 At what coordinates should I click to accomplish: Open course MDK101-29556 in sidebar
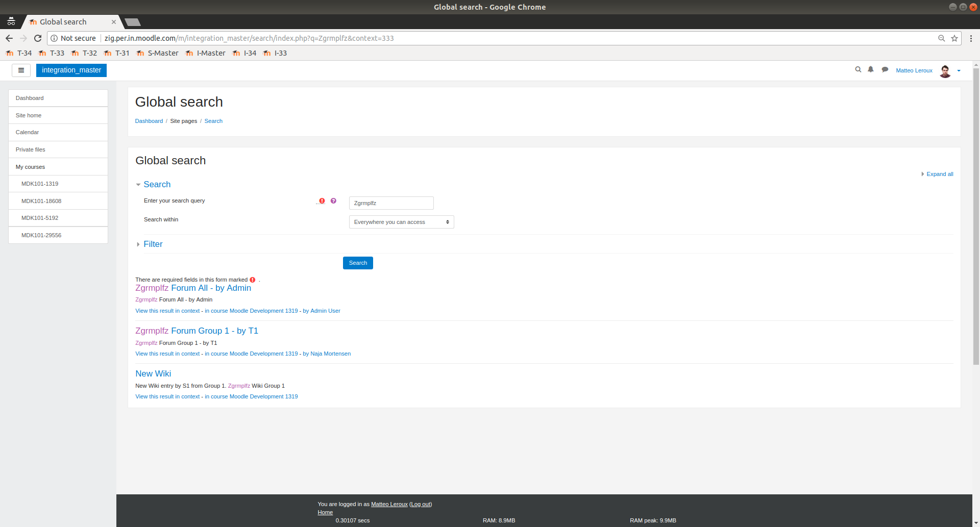tap(58, 235)
